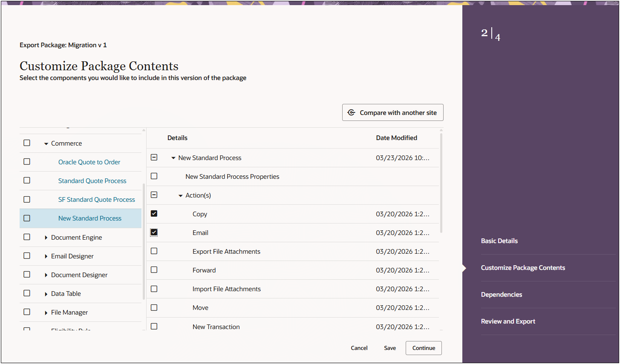Expand the Data Table node
The width and height of the screenshot is (620, 364).
tap(46, 294)
